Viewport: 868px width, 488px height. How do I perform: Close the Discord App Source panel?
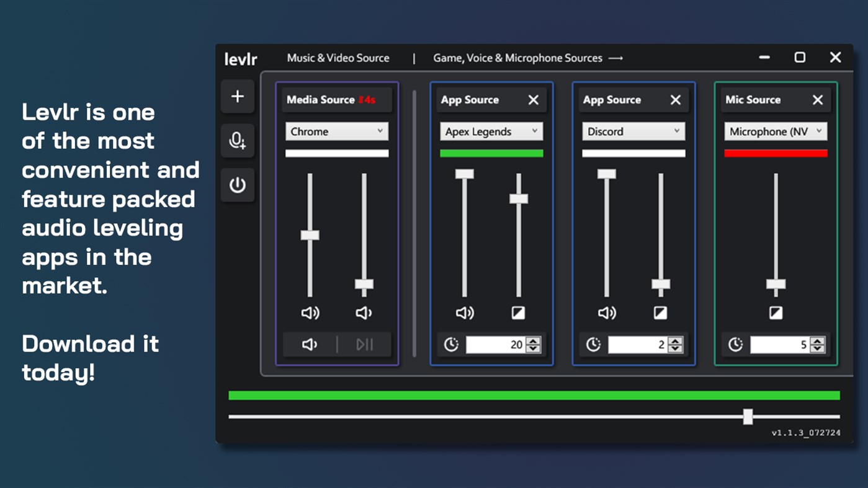click(x=675, y=99)
